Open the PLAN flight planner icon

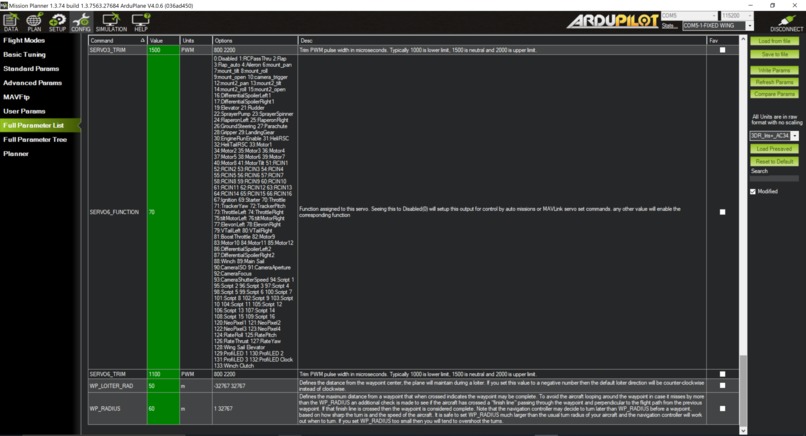click(x=34, y=22)
